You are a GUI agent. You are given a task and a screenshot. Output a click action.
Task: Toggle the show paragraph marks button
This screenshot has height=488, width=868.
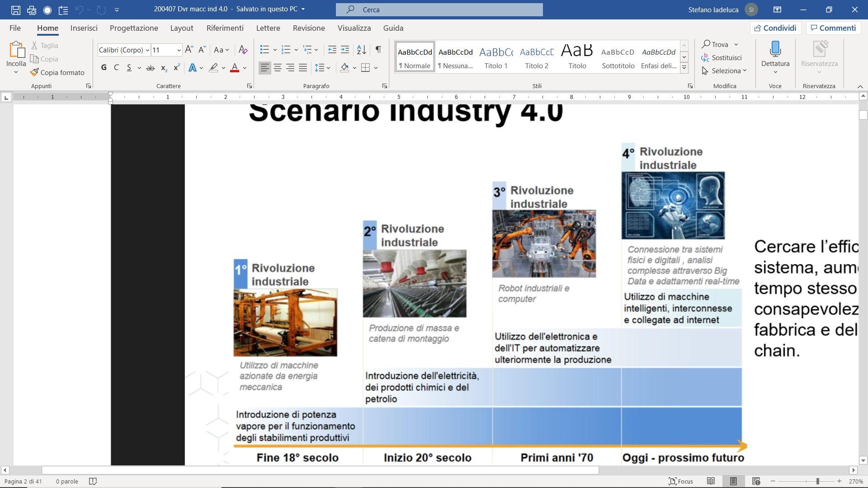[378, 50]
